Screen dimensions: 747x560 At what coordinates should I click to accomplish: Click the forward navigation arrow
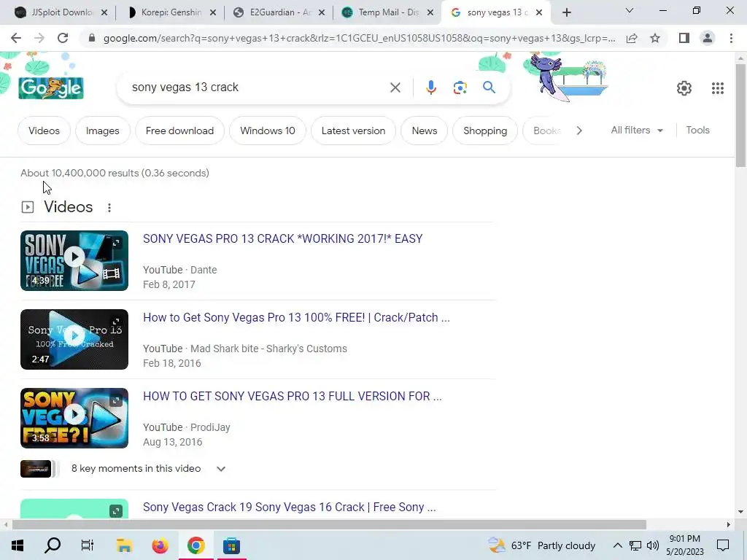click(39, 38)
